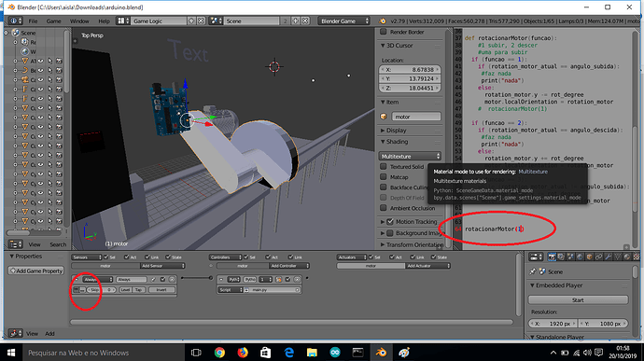Open the Help menu

(x=104, y=21)
